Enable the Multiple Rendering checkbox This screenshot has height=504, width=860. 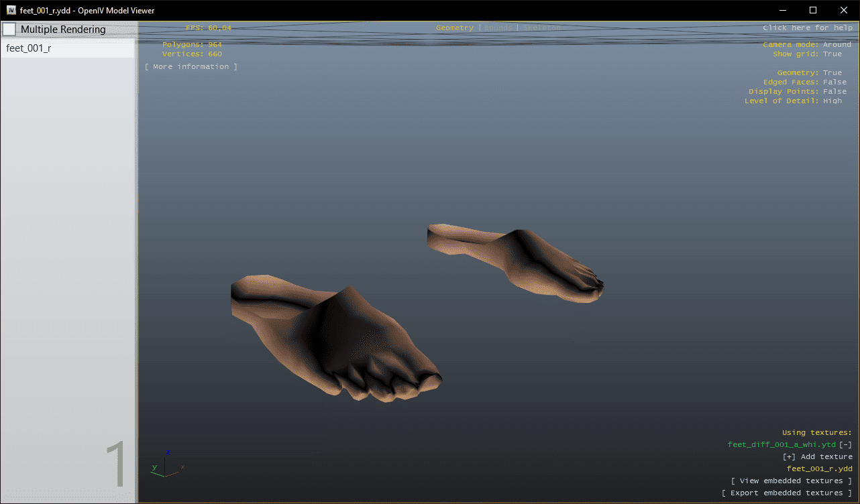click(x=10, y=29)
